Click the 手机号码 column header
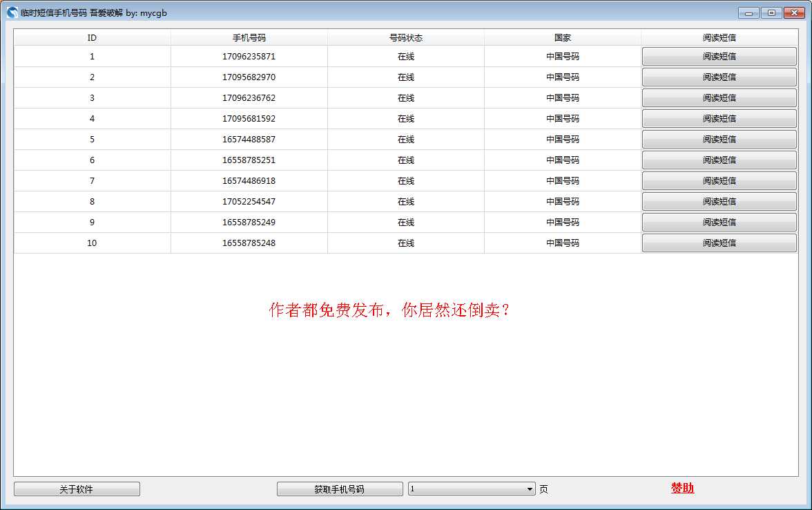This screenshot has height=510, width=812. tap(249, 38)
